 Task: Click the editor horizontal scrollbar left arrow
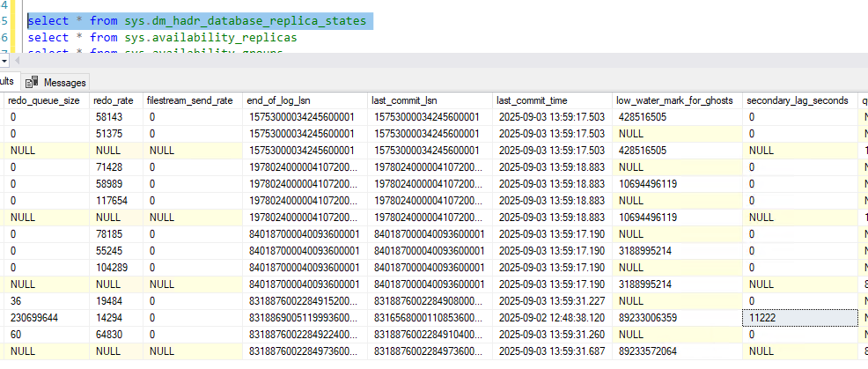point(16,60)
